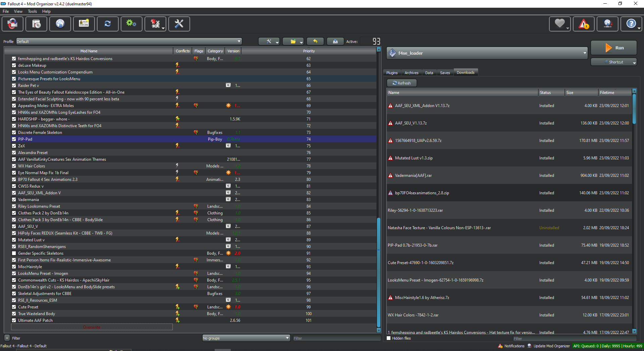Click the warning icon beside AAF_SEU_V1.13.7z download
The image size is (644, 351).
390,123
